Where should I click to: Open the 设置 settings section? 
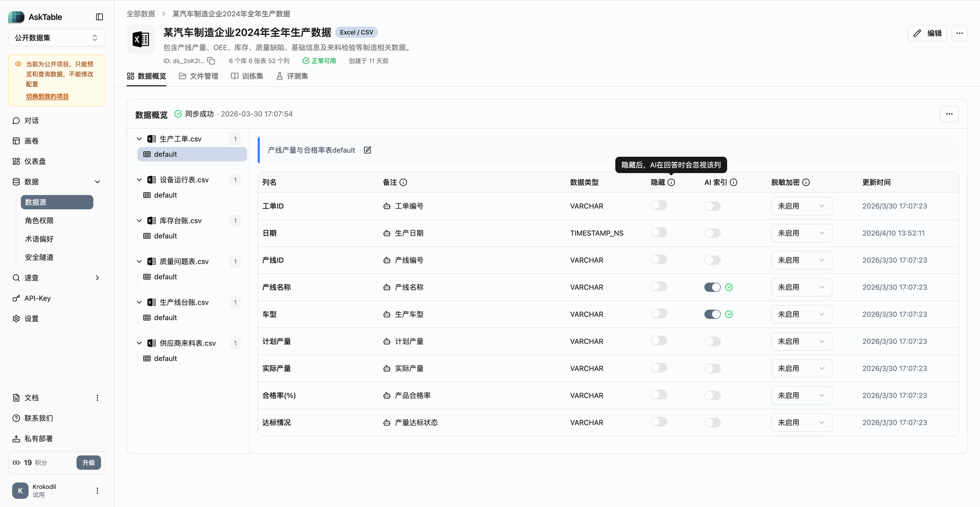pos(30,318)
